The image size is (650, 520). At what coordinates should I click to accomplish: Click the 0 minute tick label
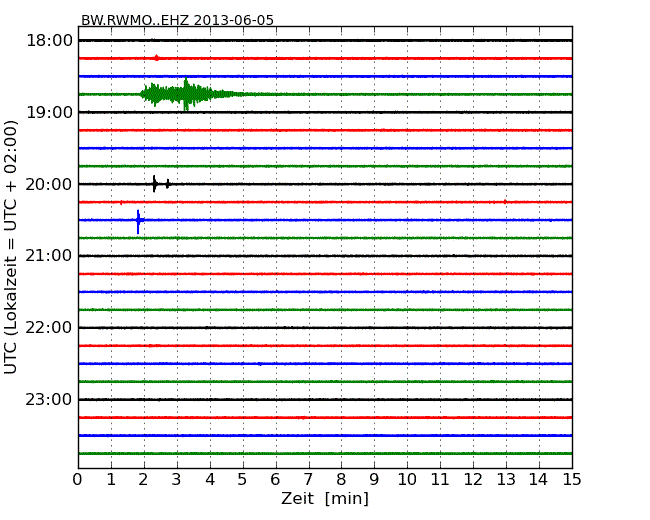pyautogui.click(x=78, y=480)
